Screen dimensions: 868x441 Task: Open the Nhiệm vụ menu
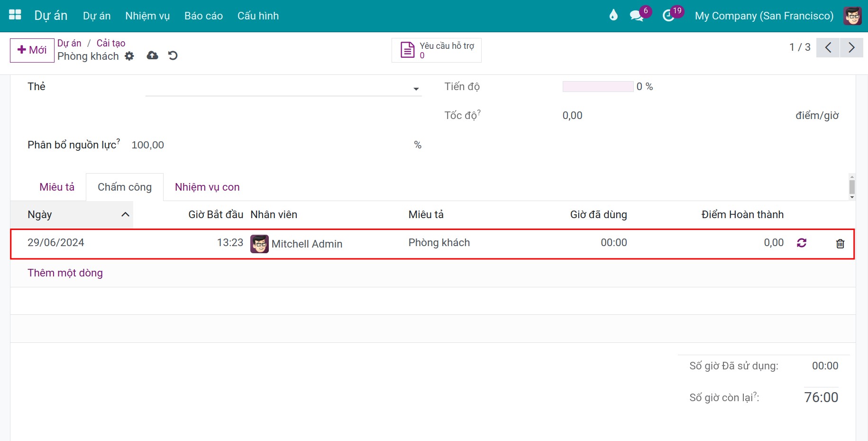(x=147, y=16)
